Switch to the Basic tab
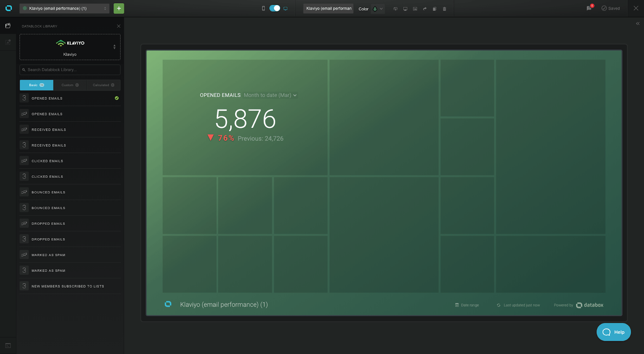644x354 pixels. tap(37, 85)
